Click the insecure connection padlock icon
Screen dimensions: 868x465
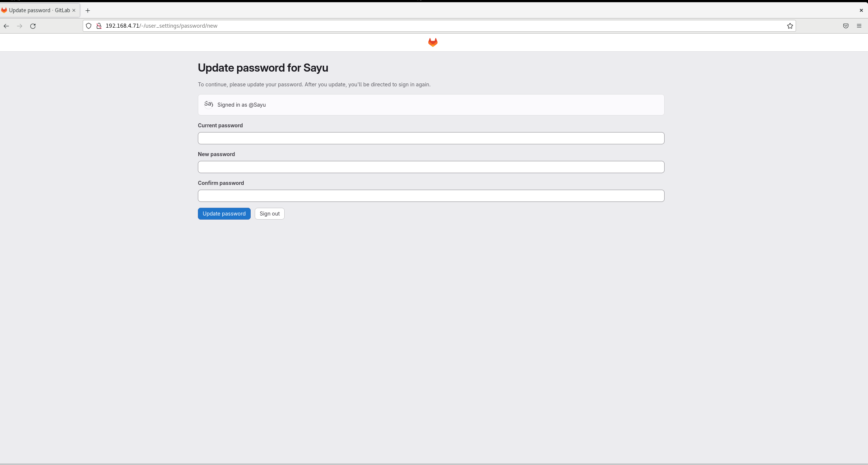(x=99, y=26)
